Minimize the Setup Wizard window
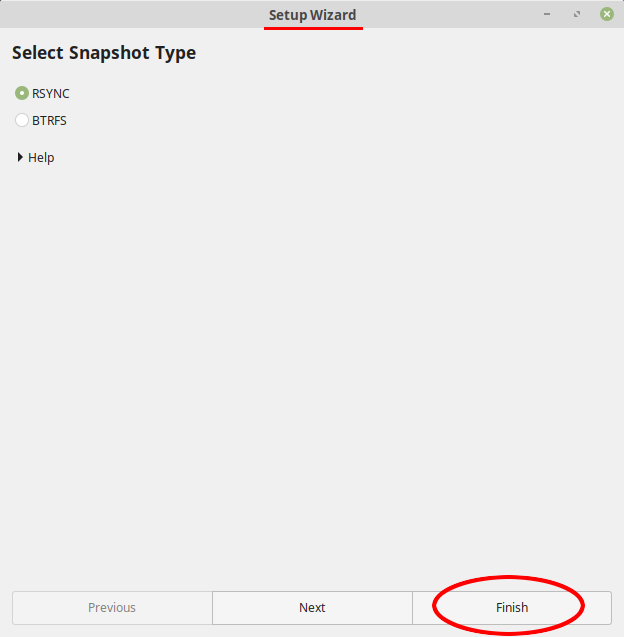This screenshot has width=624, height=637. 547,14
